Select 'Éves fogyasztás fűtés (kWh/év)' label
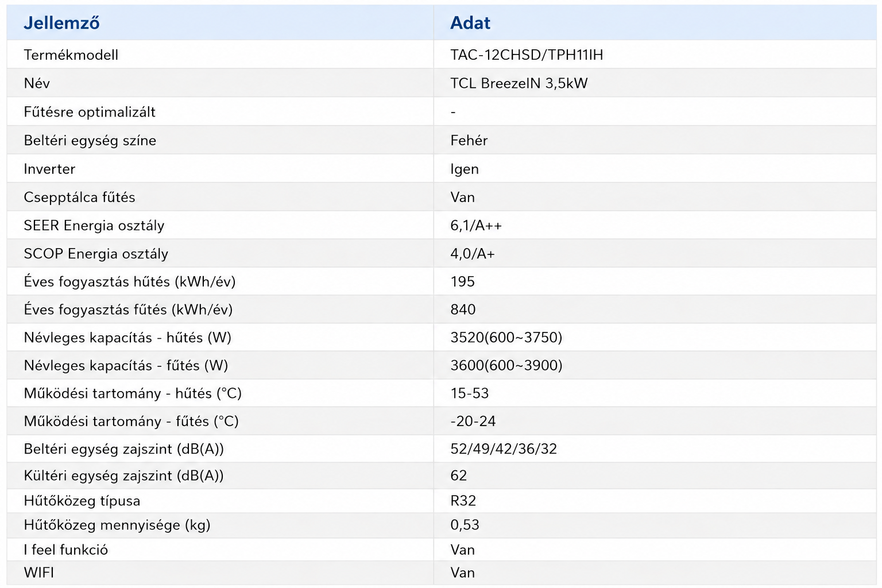The image size is (882, 588). (x=129, y=310)
